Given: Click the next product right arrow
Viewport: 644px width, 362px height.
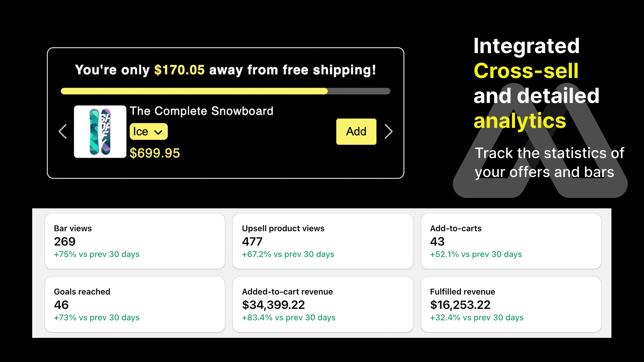Looking at the screenshot, I should tap(388, 132).
